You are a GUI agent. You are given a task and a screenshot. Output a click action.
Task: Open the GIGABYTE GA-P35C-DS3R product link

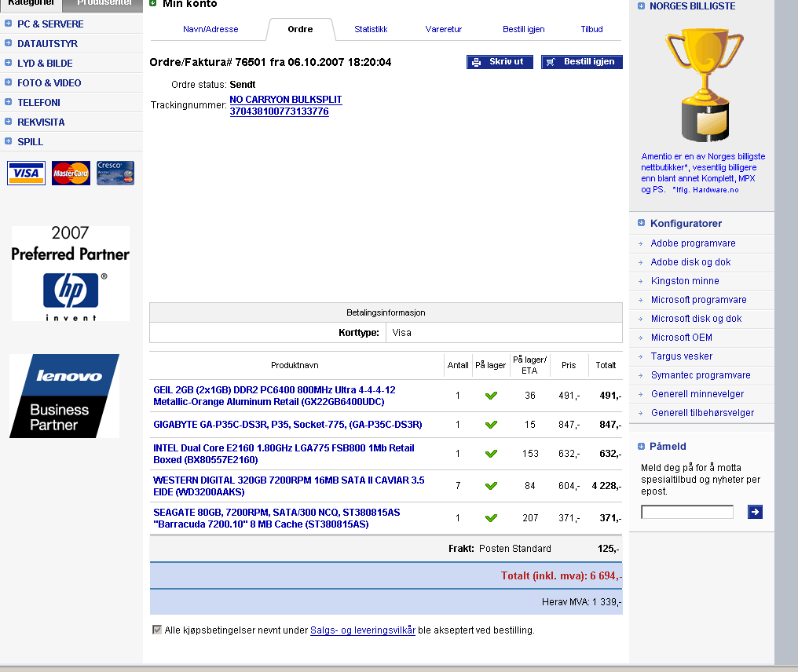[x=287, y=424]
